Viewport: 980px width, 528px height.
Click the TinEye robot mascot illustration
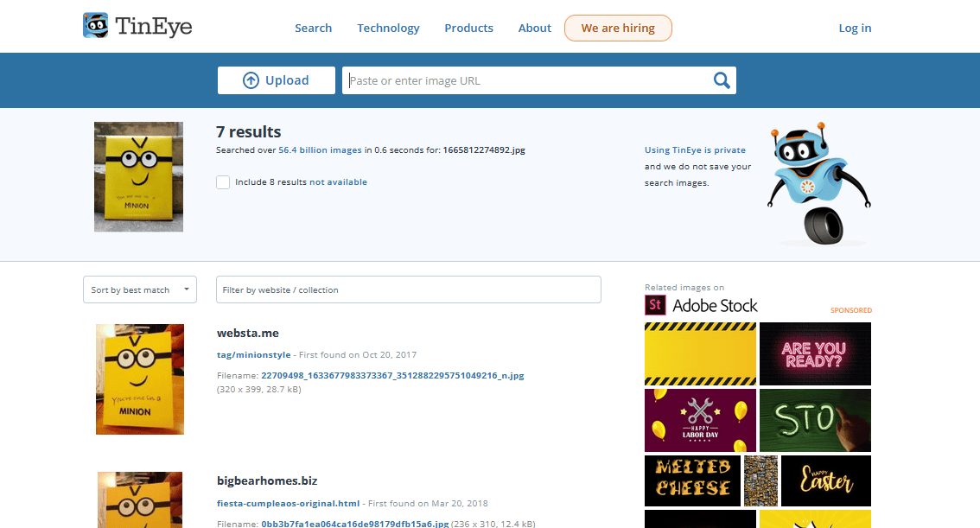(818, 183)
